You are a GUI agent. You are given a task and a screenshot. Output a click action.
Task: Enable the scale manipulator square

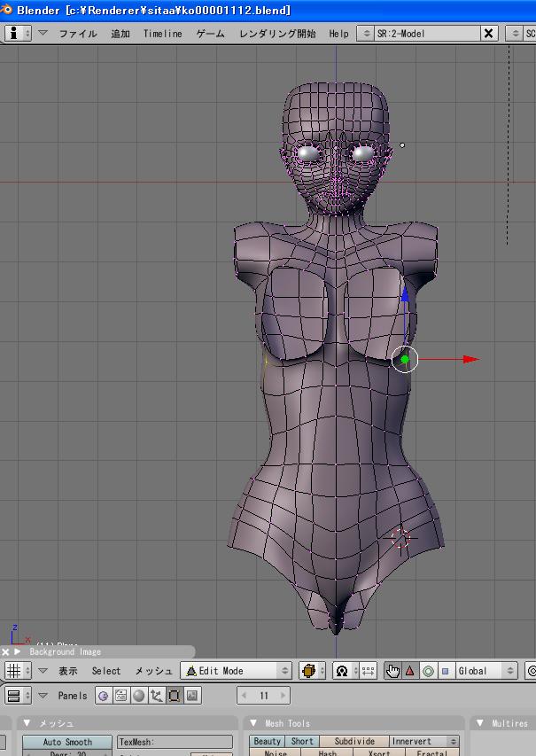pos(445,671)
